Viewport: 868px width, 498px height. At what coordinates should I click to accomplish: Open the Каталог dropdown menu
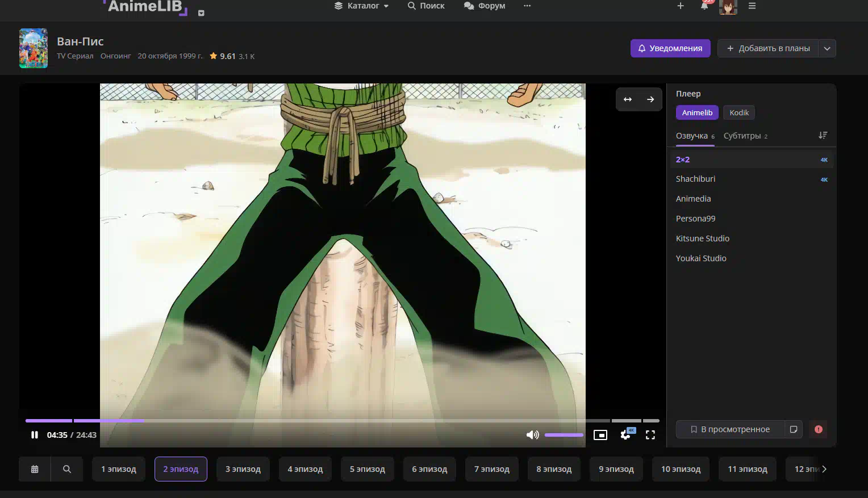(361, 6)
